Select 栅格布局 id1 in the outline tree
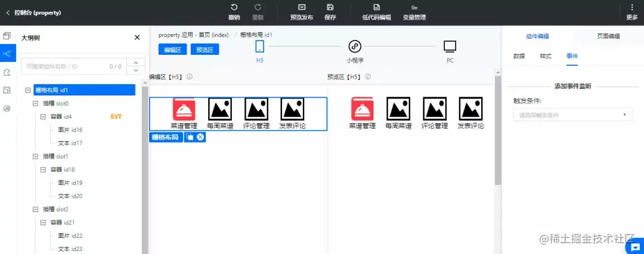Image resolution: width=644 pixels, height=254 pixels. pos(84,90)
